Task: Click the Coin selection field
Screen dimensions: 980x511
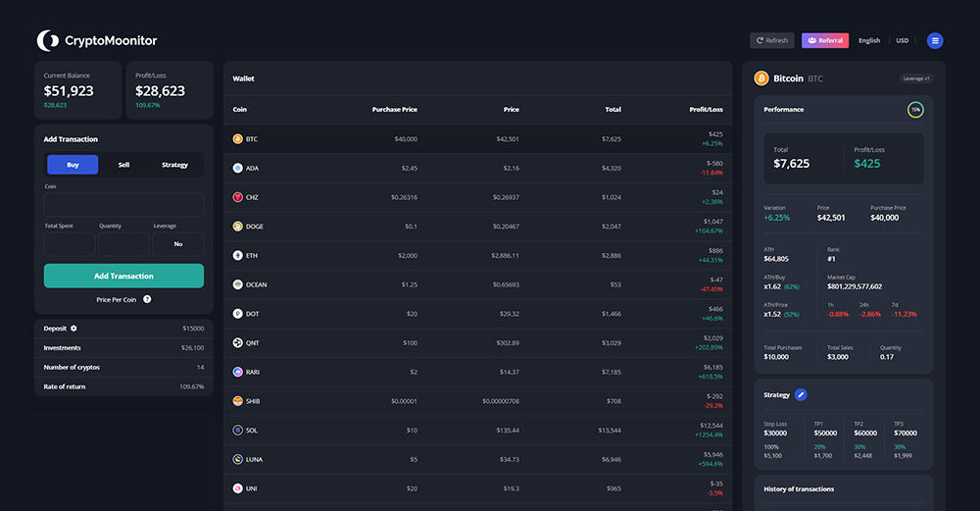Action: coord(123,205)
